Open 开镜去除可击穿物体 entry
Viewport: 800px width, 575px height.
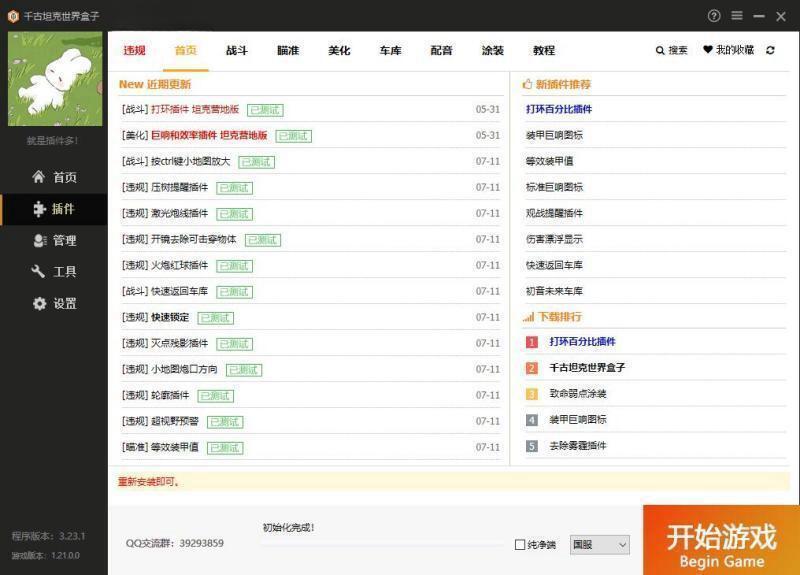[x=194, y=240]
